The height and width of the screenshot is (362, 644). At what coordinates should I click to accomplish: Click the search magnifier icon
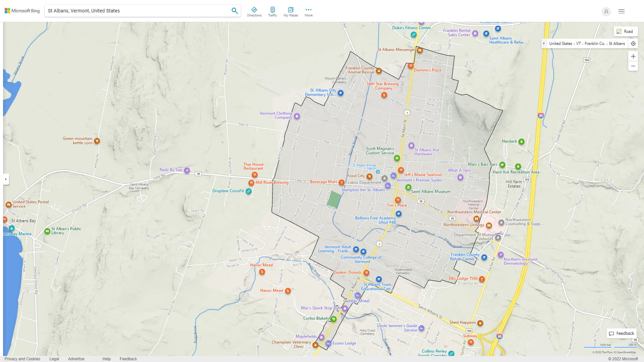click(234, 10)
